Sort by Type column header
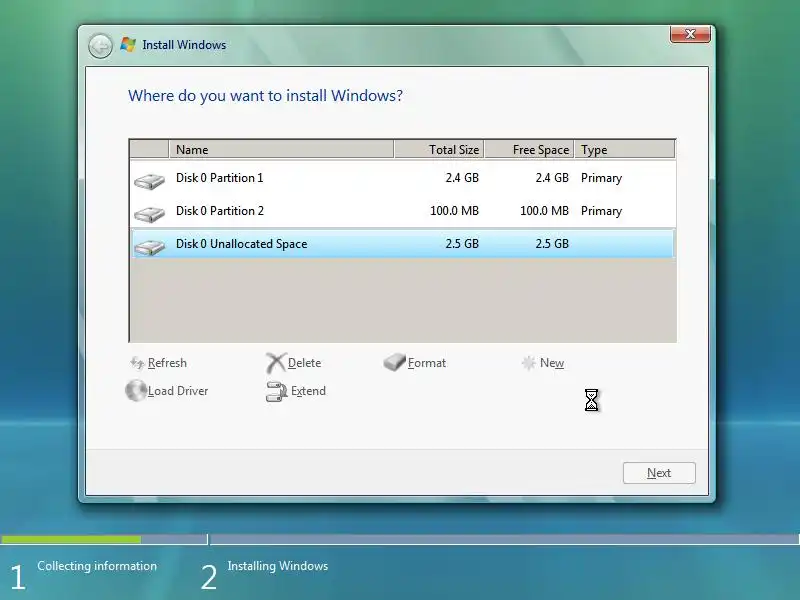This screenshot has width=800, height=600. pyautogui.click(x=624, y=149)
